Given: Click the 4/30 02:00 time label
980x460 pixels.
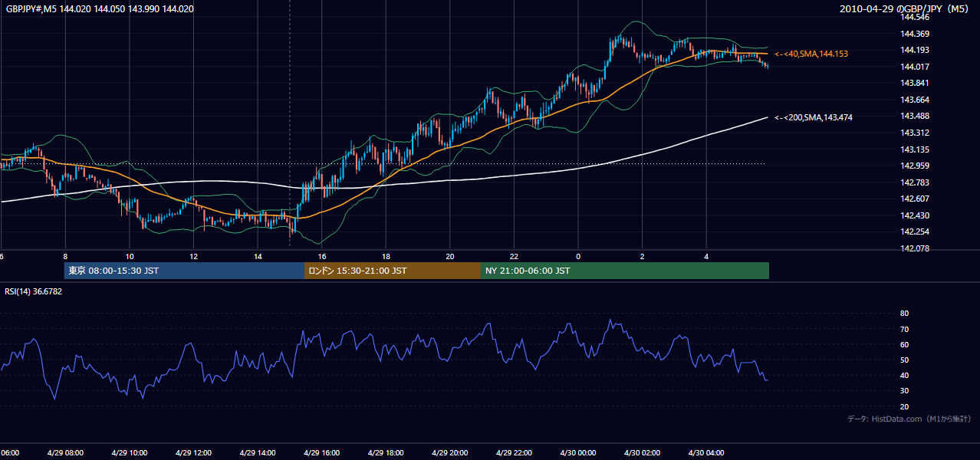Looking at the screenshot, I should (642, 453).
